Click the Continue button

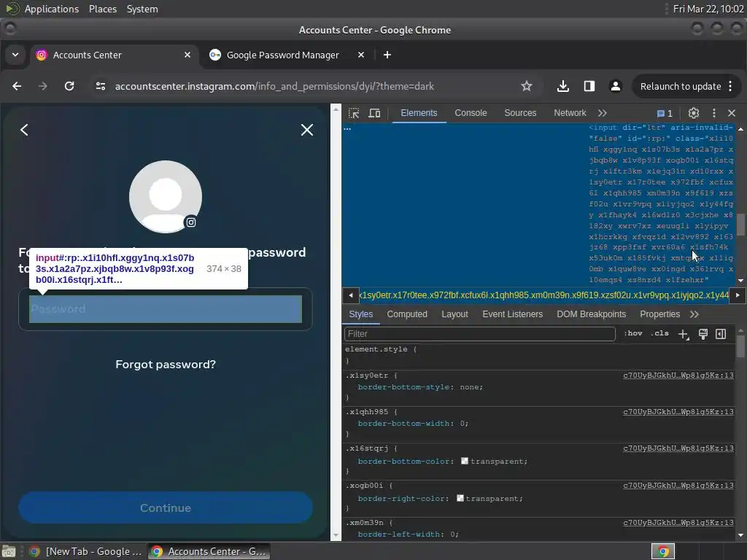point(166,507)
